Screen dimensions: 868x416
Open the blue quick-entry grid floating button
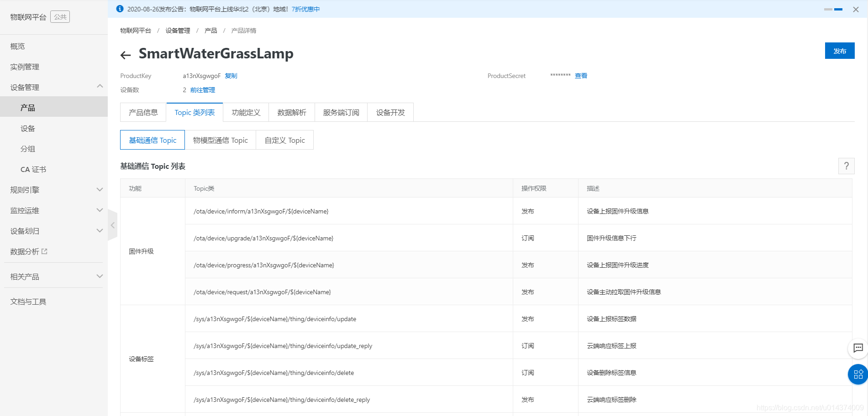858,374
